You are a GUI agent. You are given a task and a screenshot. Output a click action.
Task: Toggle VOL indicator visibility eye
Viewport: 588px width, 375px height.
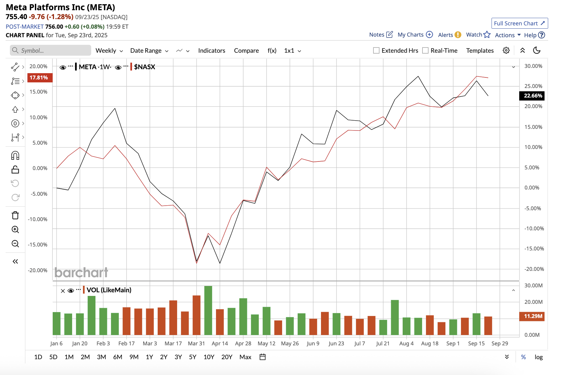point(71,291)
